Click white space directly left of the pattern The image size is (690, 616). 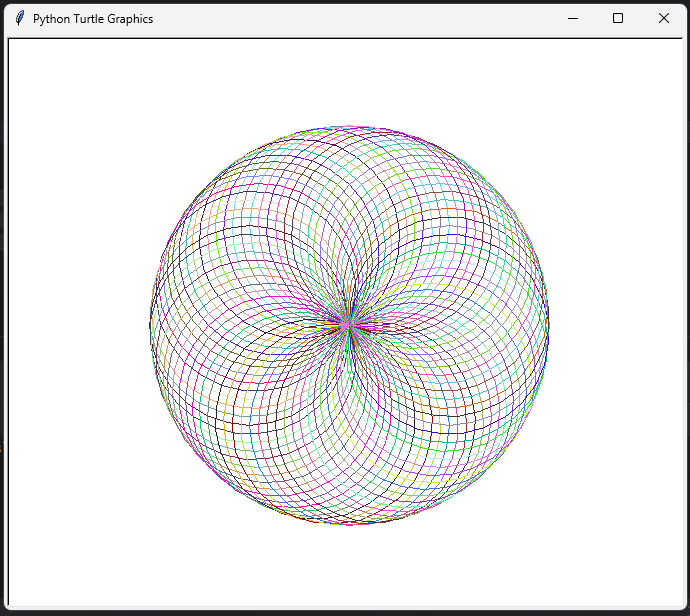click(x=80, y=325)
